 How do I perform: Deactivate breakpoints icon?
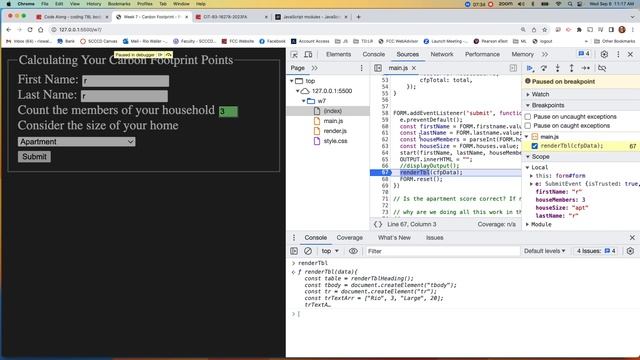pos(602,68)
